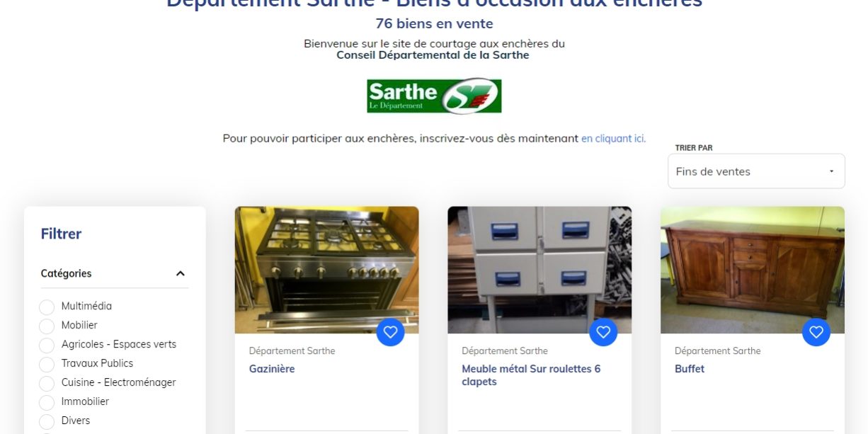View the wooden buffet photo thumbnail
Screen dimensions: 868x434
pyautogui.click(x=753, y=270)
